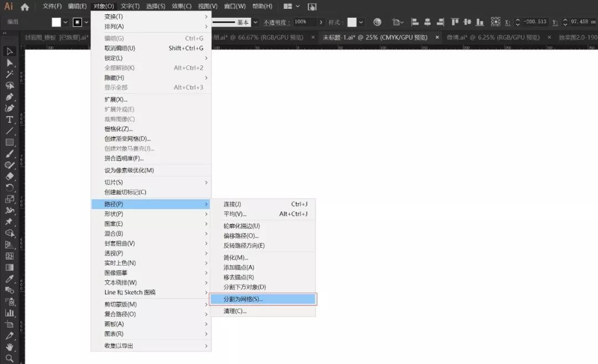The height and width of the screenshot is (364, 598).
Task: Select the Eraser tool
Action: (9, 176)
